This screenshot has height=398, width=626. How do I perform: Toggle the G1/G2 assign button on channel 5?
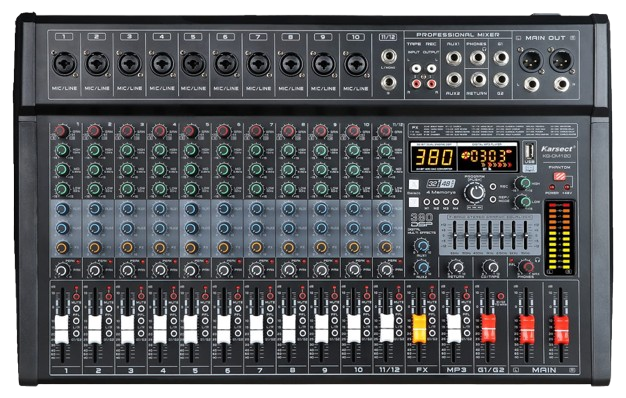(206, 333)
